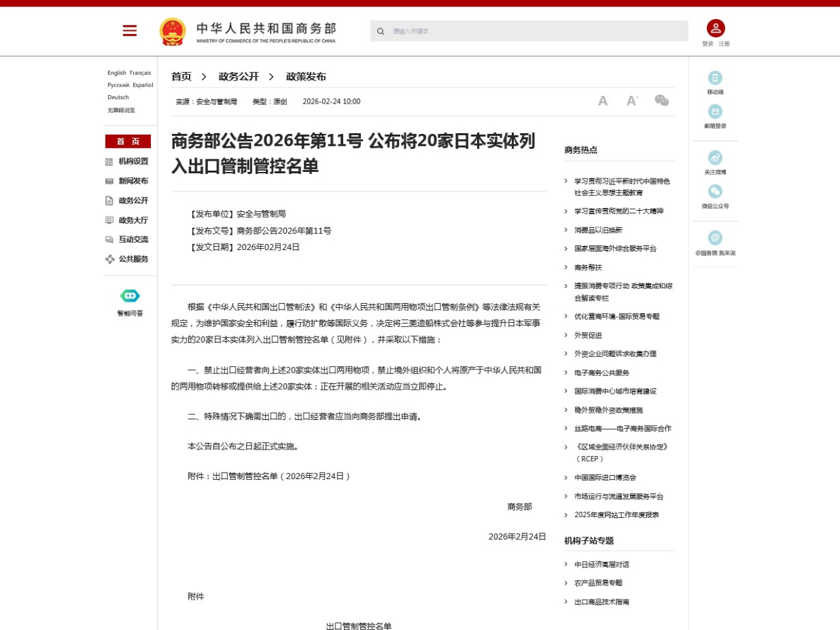The image size is (840, 630).
Task: Open the 关注微博 Weibo icon
Action: (x=715, y=159)
